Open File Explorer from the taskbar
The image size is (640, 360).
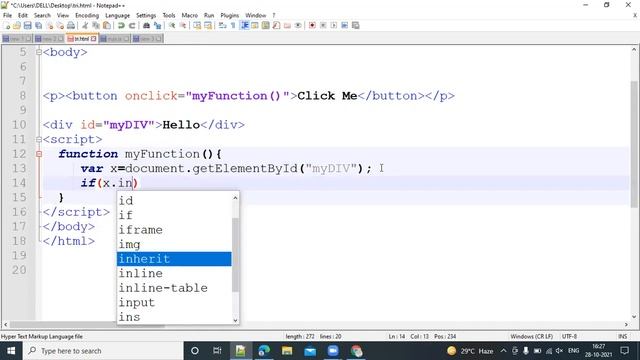point(287,351)
